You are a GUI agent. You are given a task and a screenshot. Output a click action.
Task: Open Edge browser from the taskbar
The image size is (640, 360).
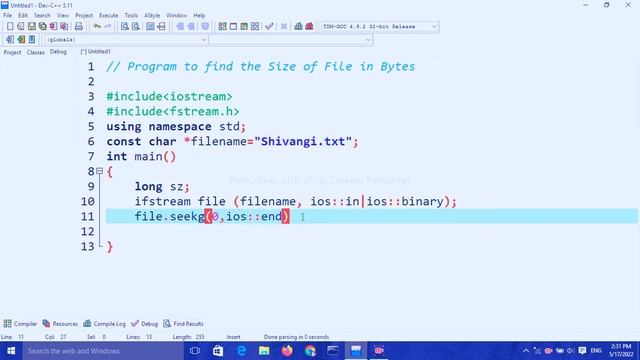pos(241,351)
